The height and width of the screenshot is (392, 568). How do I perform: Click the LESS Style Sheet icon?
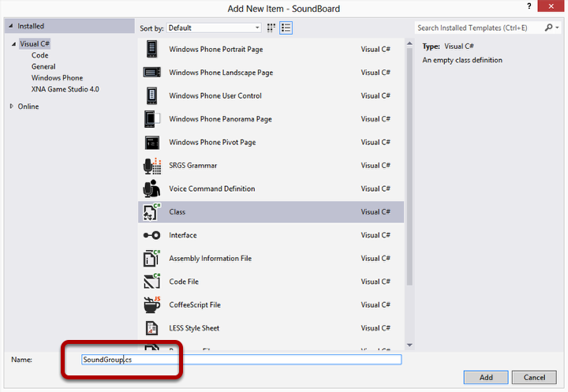pos(151,328)
